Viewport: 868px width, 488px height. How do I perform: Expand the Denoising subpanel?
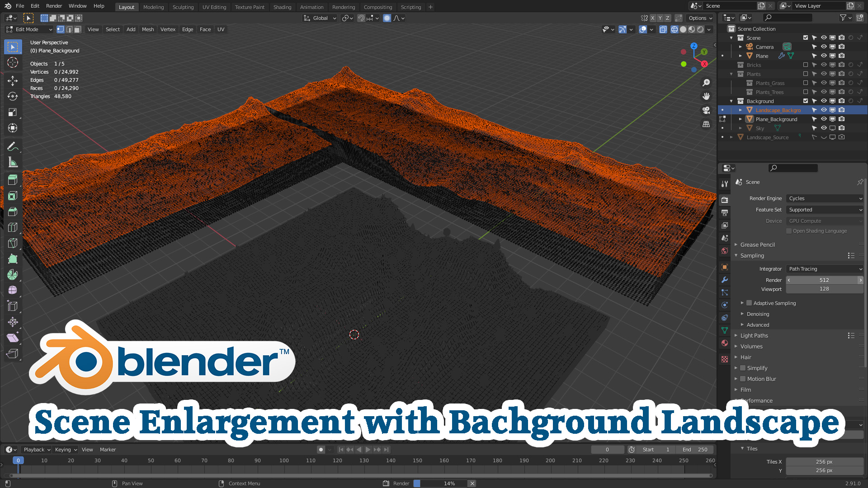pos(758,314)
